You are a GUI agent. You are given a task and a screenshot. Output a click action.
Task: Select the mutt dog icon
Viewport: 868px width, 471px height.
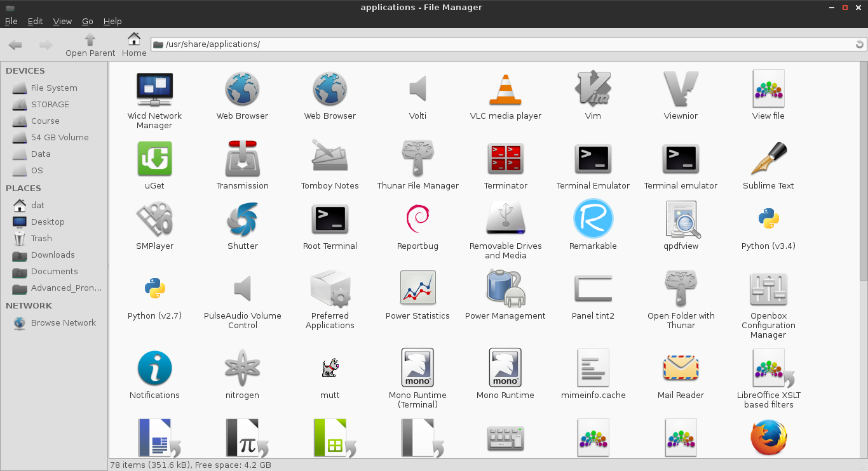330,368
